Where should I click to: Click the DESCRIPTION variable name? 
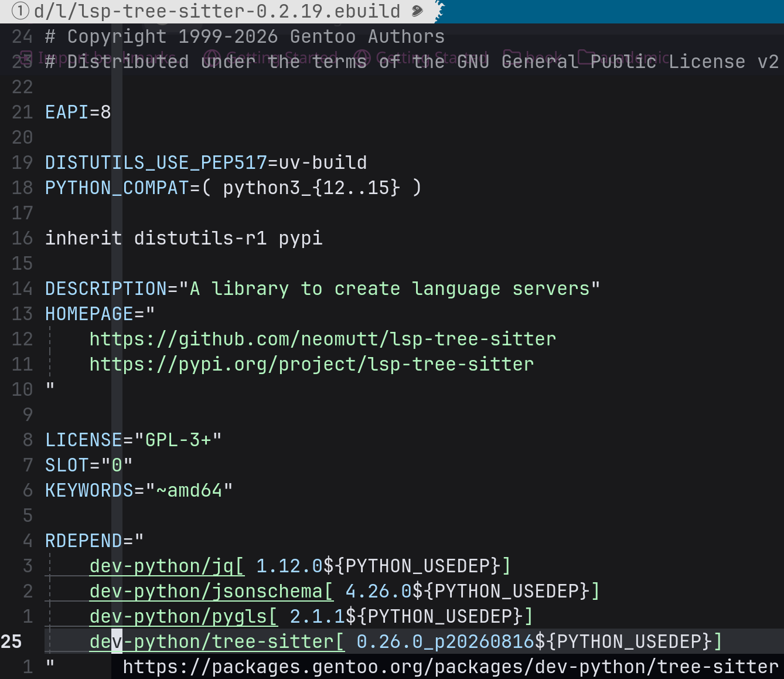[106, 288]
